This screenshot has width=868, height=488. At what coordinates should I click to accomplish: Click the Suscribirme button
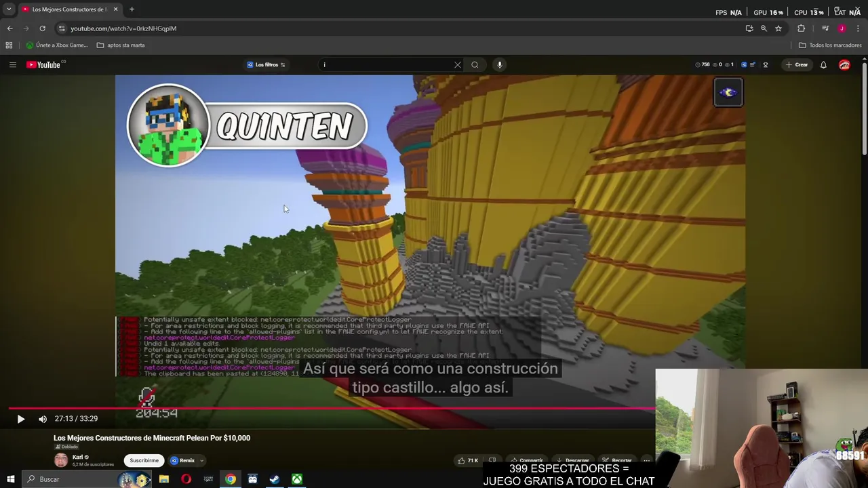[144, 460]
